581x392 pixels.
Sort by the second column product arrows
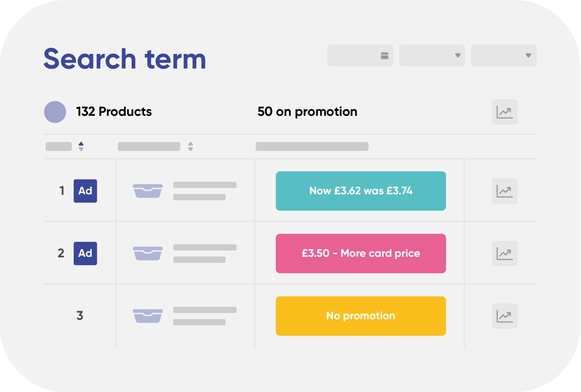(190, 146)
